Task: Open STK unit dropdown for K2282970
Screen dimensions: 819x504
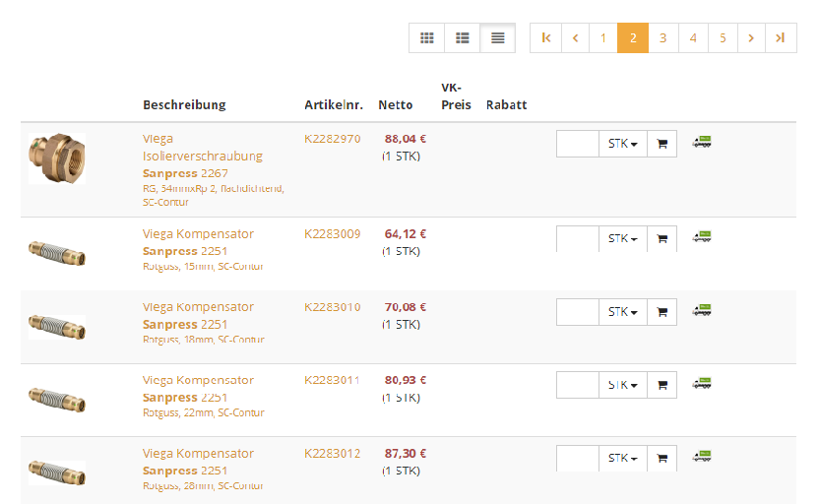Action: (x=622, y=144)
